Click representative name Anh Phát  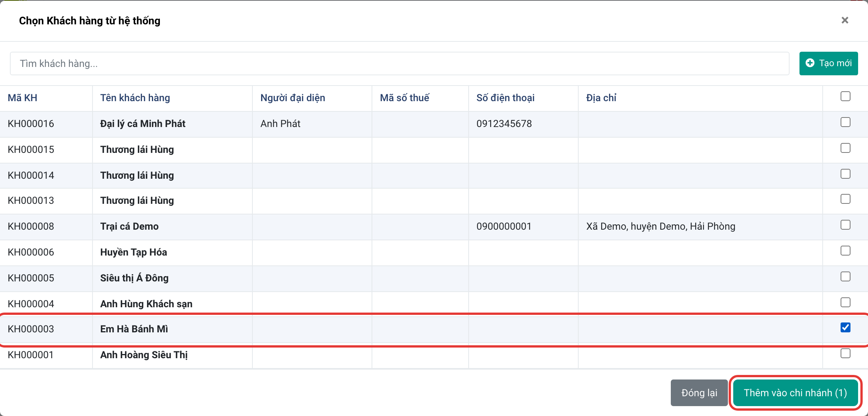(281, 124)
